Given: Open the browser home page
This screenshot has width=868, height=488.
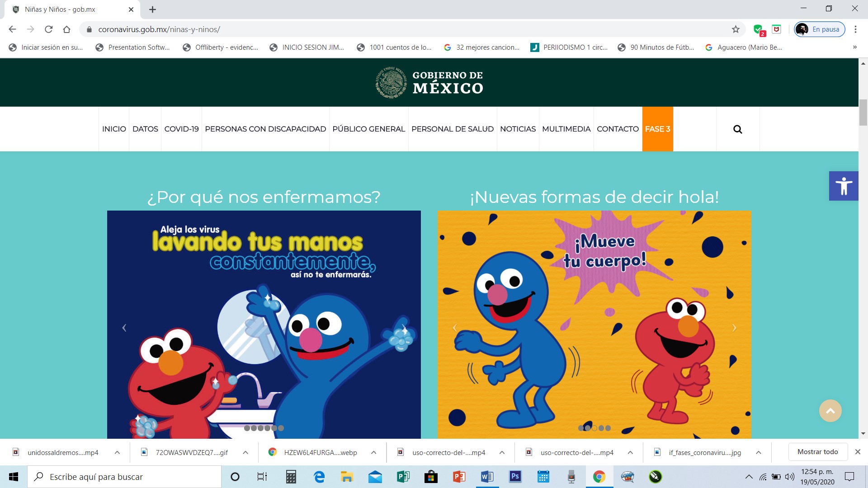Looking at the screenshot, I should pyautogui.click(x=67, y=29).
